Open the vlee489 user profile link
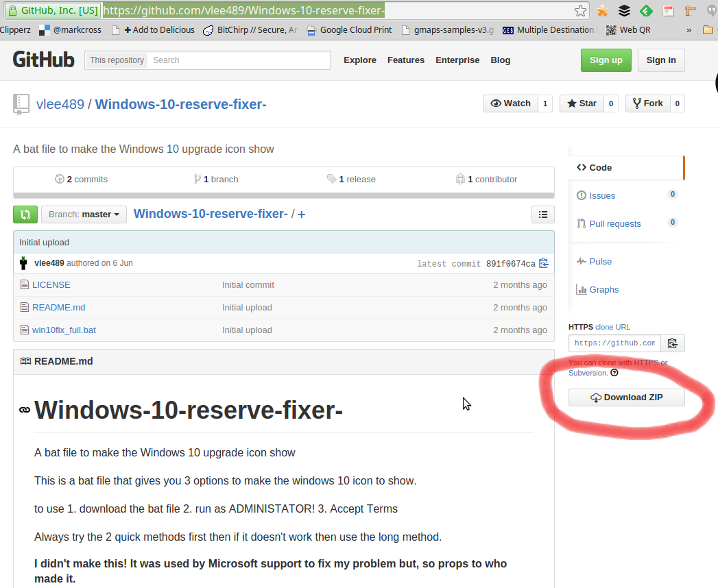The height and width of the screenshot is (588, 718). point(60,104)
